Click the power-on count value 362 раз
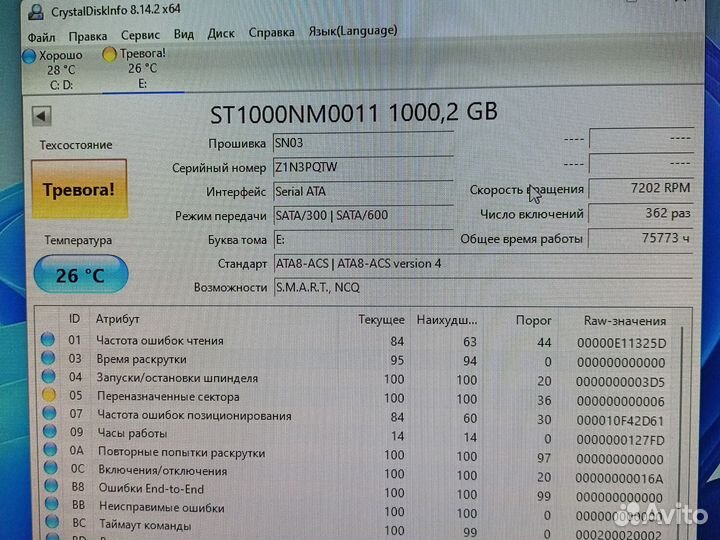The image size is (720, 540). click(x=641, y=214)
